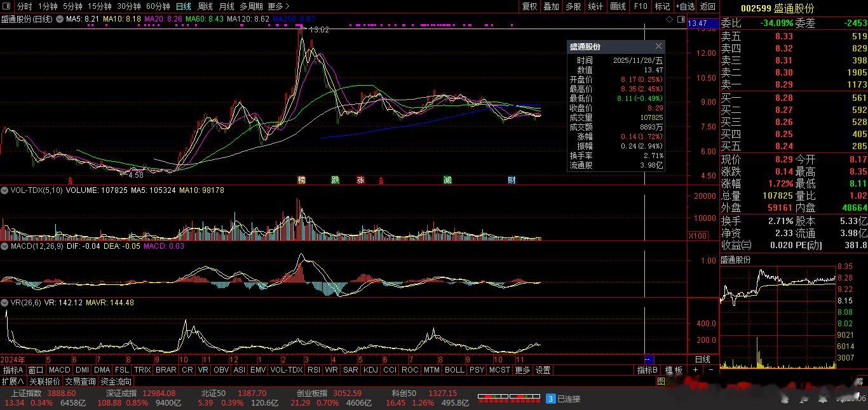Screen dimensions: 868x410
Task: Expand the 盛通股份(日线) indicator dropdown arrow
Action: (60, 20)
